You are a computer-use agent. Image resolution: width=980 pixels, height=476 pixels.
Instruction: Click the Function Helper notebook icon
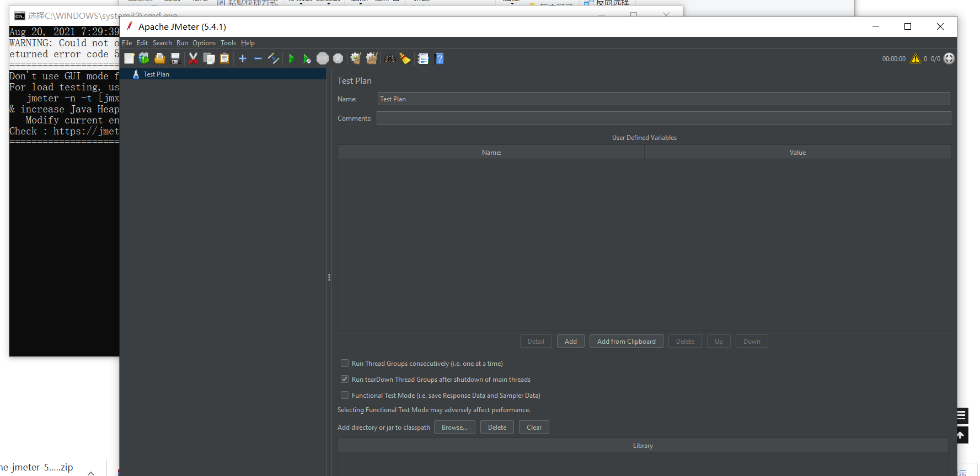coord(423,58)
